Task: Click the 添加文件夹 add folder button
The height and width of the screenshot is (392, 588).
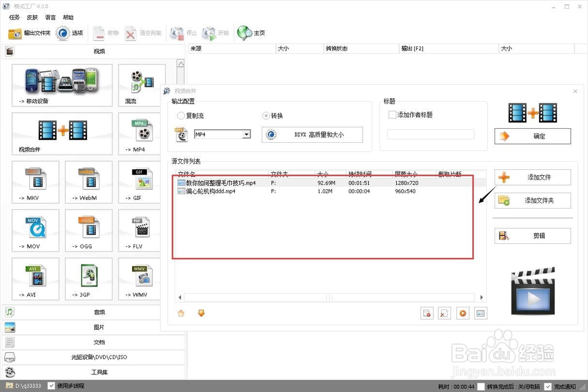Action: (x=533, y=200)
